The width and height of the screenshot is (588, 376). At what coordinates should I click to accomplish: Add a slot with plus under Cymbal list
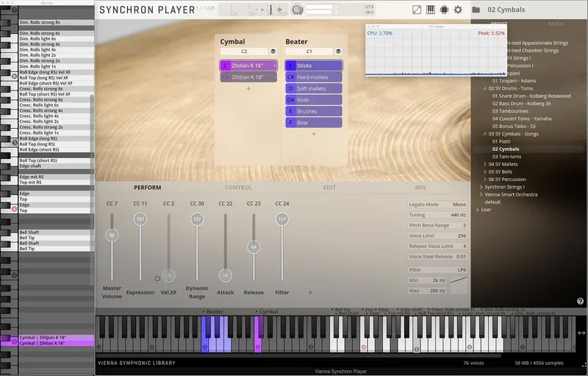[248, 88]
